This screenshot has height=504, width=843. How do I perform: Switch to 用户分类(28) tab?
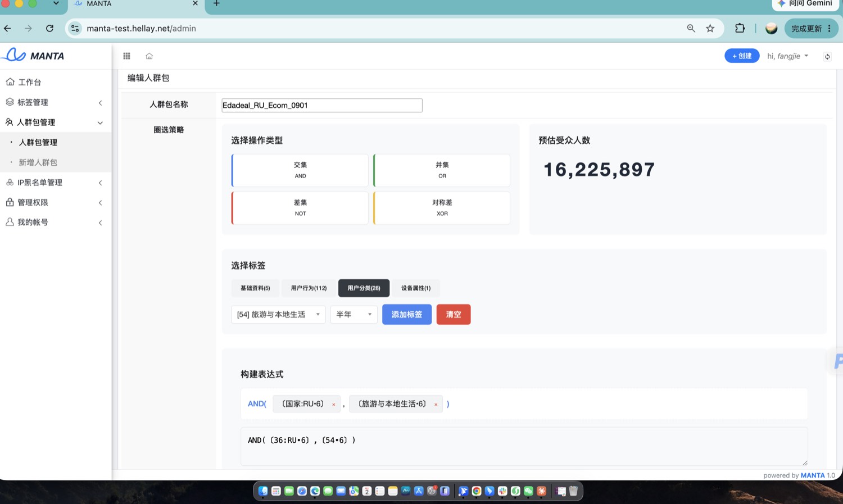point(364,288)
